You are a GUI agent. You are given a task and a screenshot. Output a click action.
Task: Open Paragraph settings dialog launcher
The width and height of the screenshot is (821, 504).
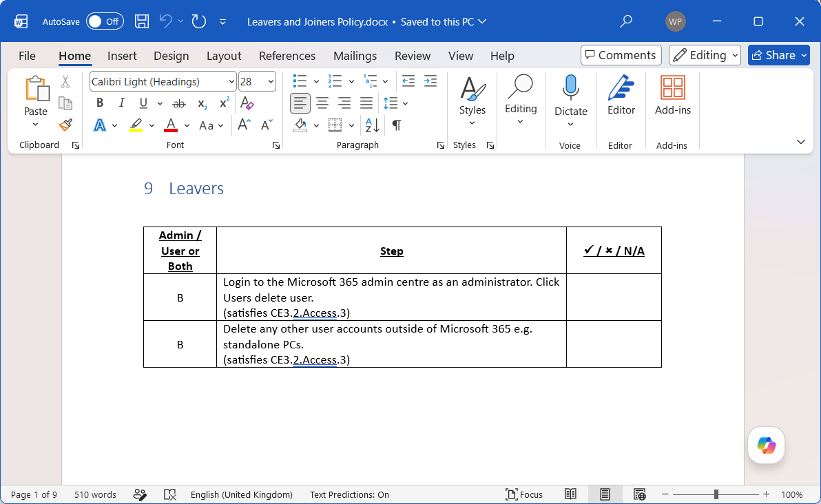click(440, 145)
